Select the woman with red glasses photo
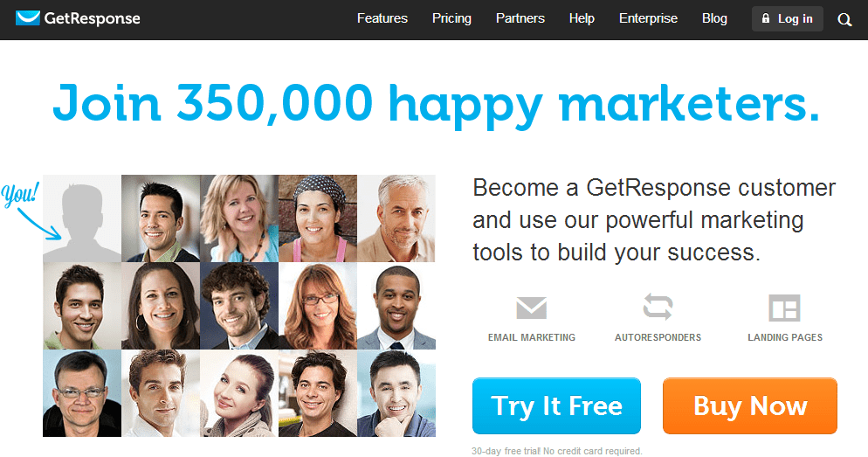This screenshot has width=868, height=457. [x=318, y=306]
